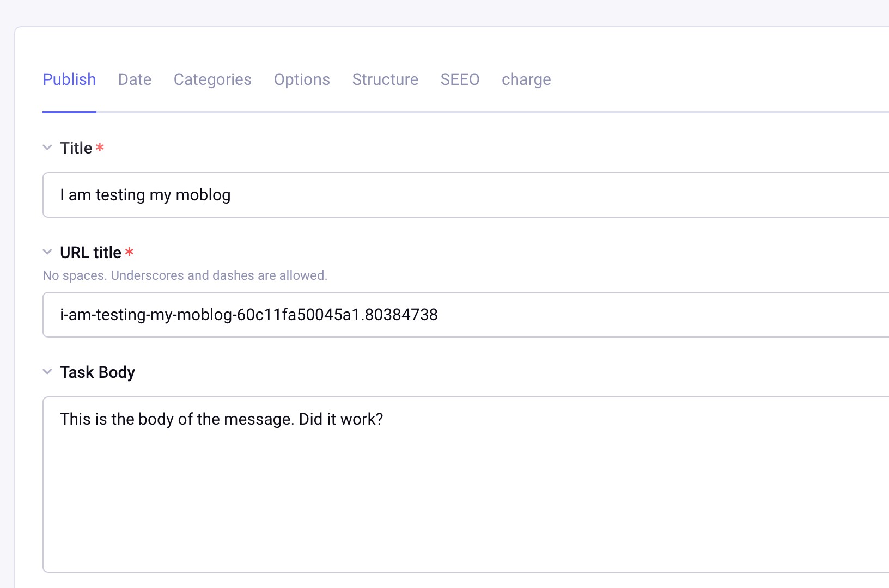Switch to the SEEO tab
The height and width of the screenshot is (588, 889).
pos(460,79)
